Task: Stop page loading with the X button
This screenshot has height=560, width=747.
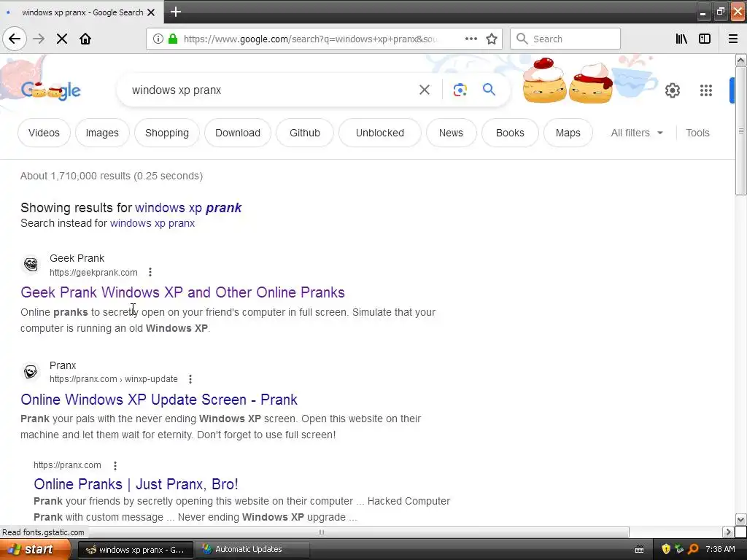Action: point(62,39)
